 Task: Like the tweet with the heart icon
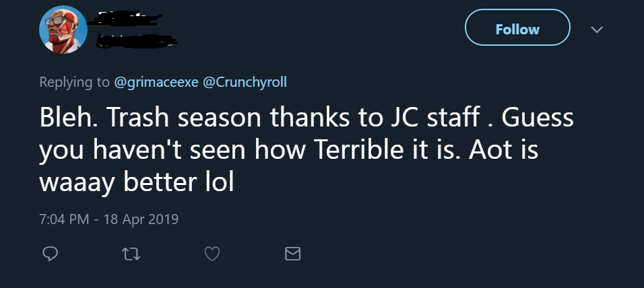[x=212, y=254]
